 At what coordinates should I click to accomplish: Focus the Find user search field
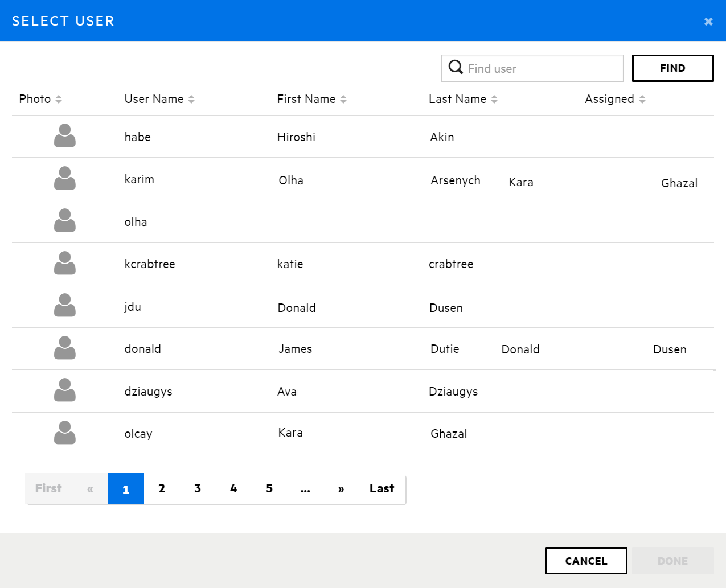(x=541, y=69)
